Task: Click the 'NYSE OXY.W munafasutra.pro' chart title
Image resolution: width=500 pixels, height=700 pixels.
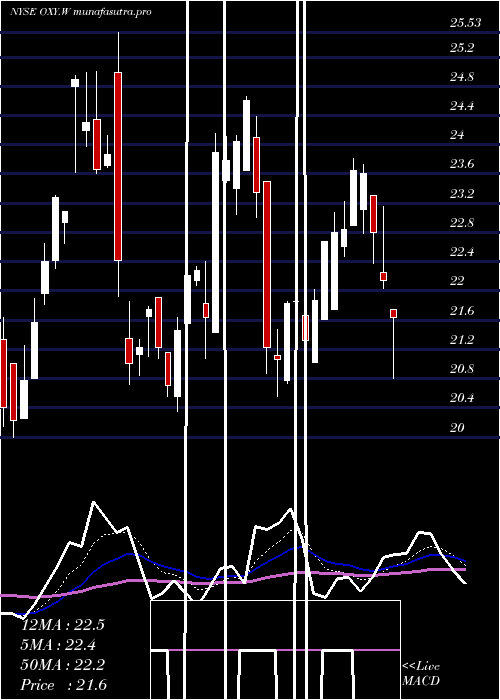Action: coord(81,12)
